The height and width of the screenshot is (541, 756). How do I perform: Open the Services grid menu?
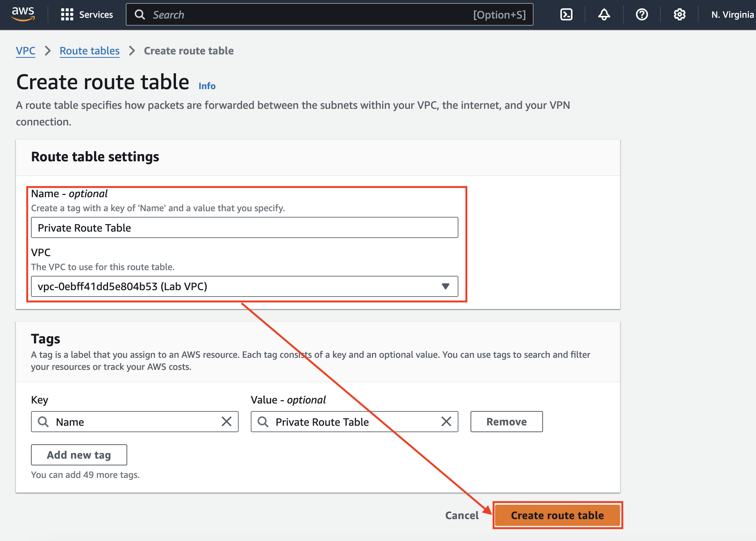pos(87,15)
